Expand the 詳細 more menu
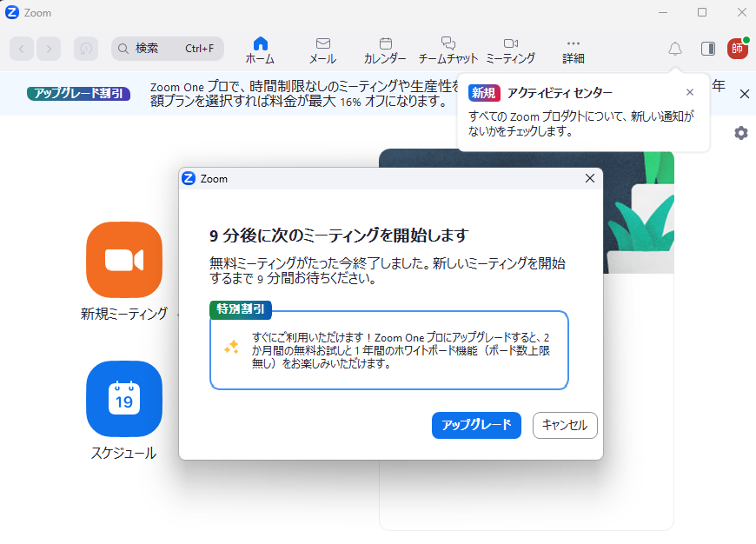Screen dimensions: 756x544 [573, 50]
